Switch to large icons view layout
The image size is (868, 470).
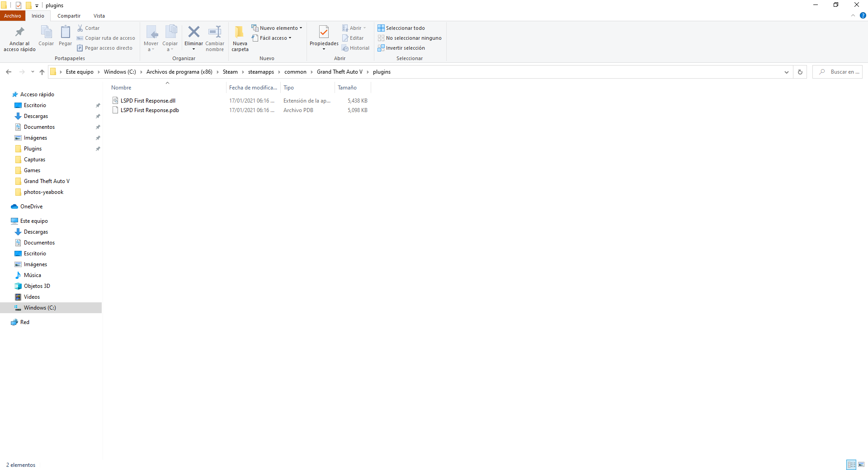(x=861, y=465)
